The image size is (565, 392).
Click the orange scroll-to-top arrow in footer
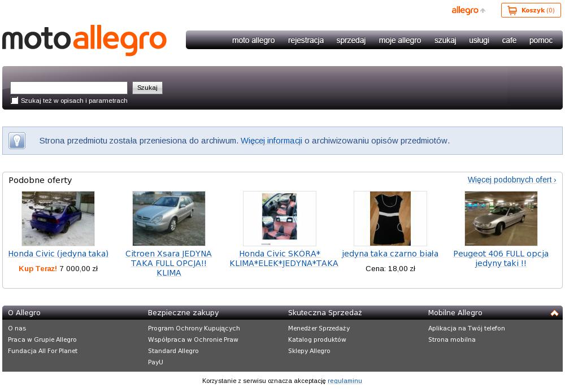[x=554, y=313]
